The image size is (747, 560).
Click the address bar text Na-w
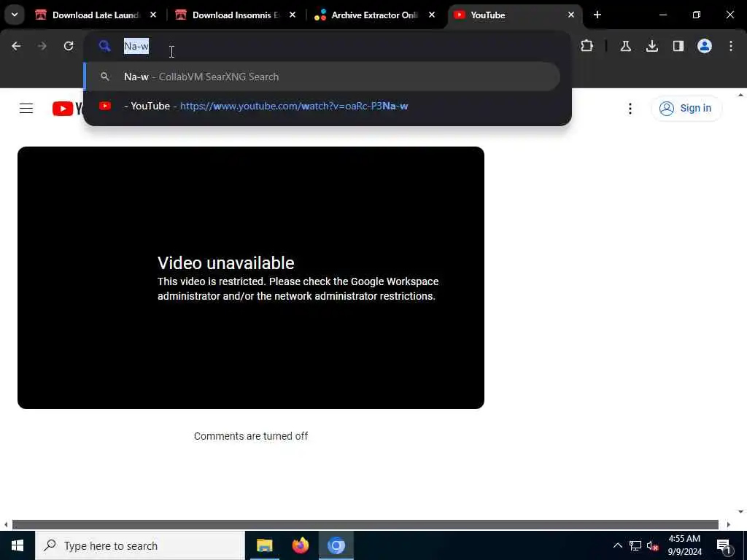pos(136,46)
